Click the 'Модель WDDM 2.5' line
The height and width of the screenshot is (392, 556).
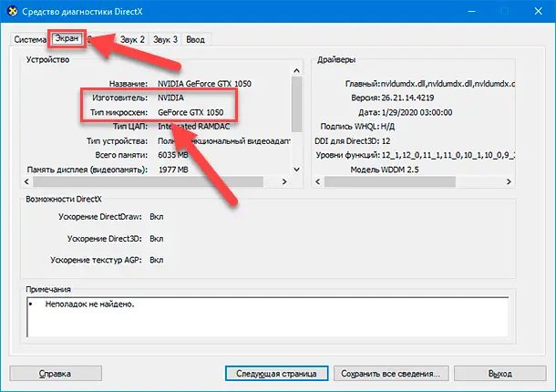pyautogui.click(x=385, y=170)
